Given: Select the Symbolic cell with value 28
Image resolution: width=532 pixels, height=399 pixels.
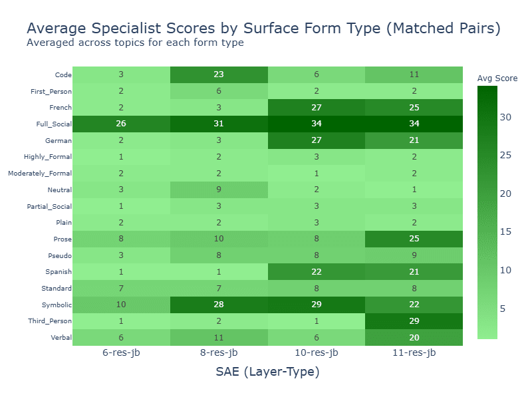Looking at the screenshot, I should (219, 305).
